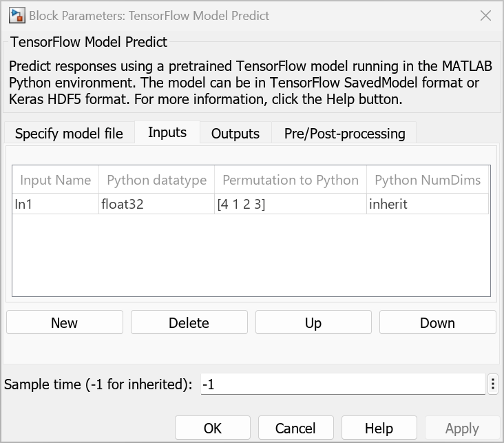Move the input row Down

point(437,322)
